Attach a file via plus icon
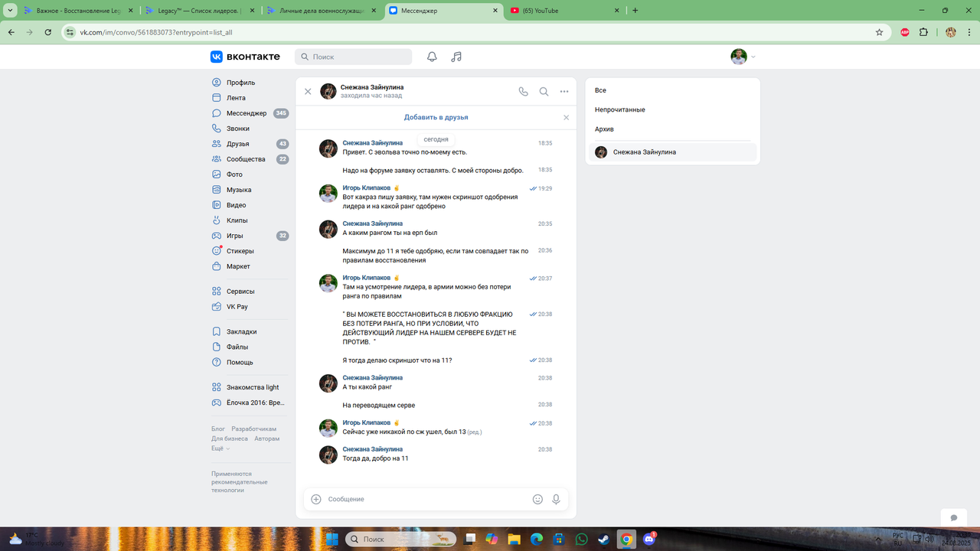Screen dimensions: 980x551 tap(315, 498)
